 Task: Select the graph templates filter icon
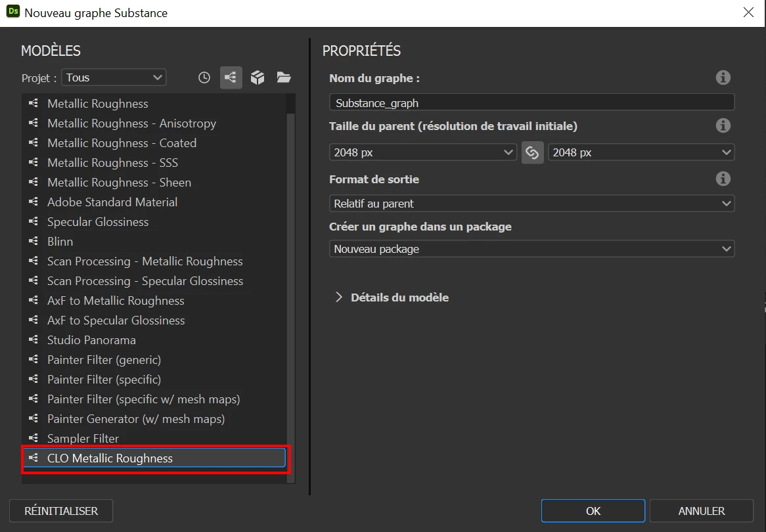[x=231, y=78]
